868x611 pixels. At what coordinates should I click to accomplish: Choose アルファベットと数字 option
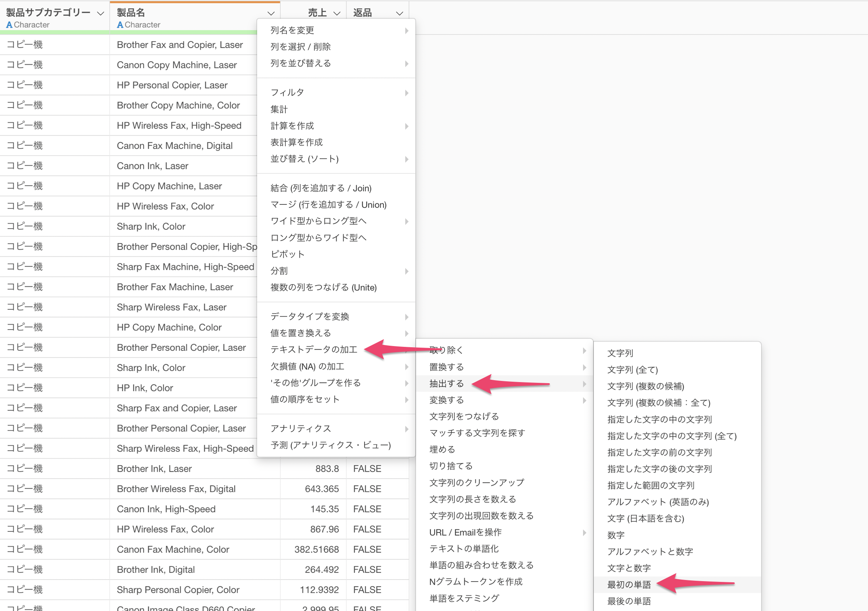[x=677, y=552]
